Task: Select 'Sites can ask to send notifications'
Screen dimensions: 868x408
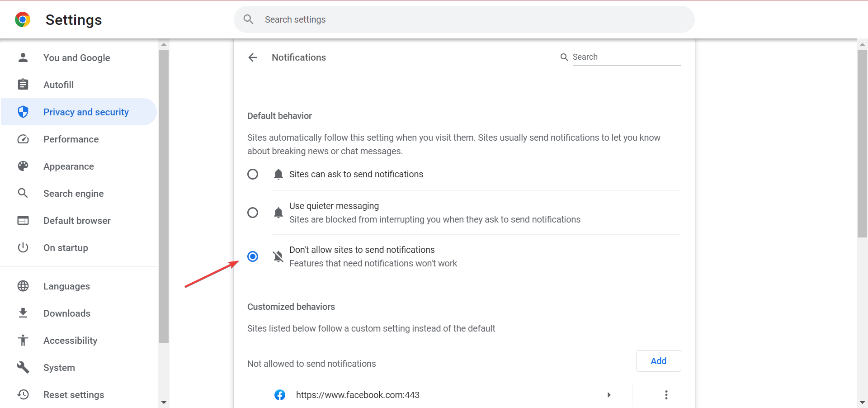Action: pyautogui.click(x=253, y=174)
